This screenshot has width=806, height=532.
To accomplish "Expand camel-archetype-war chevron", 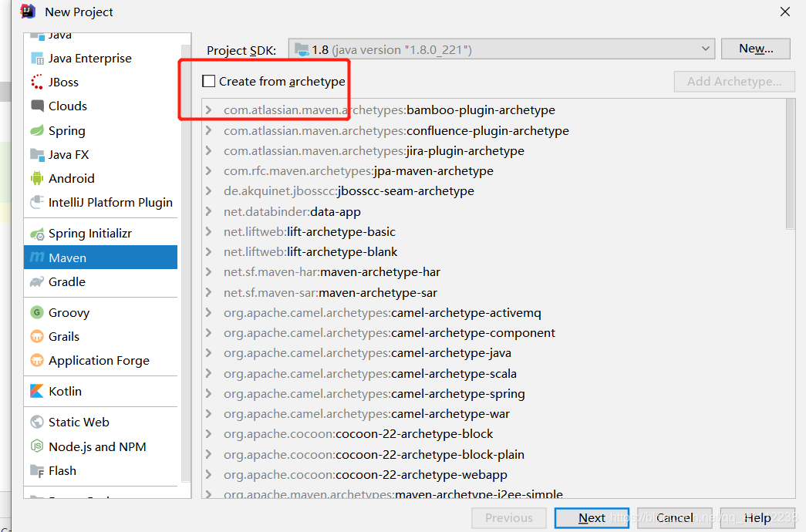I will pyautogui.click(x=209, y=414).
